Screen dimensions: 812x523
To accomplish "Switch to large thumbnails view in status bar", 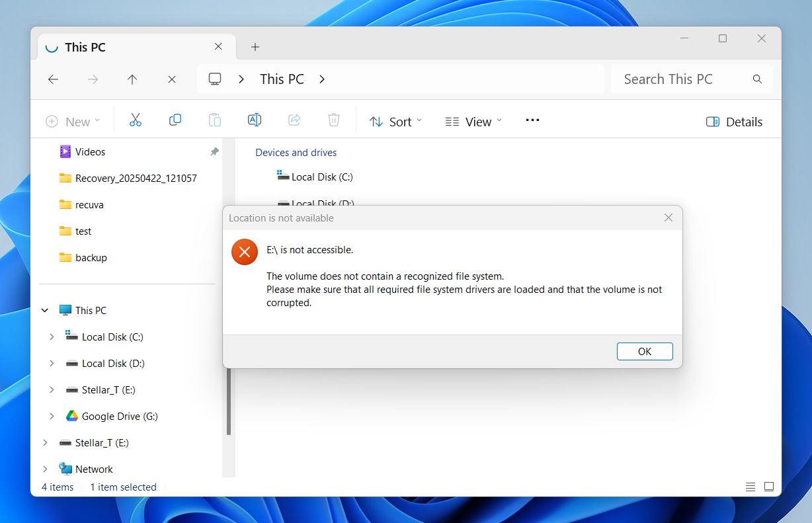I will click(x=769, y=487).
